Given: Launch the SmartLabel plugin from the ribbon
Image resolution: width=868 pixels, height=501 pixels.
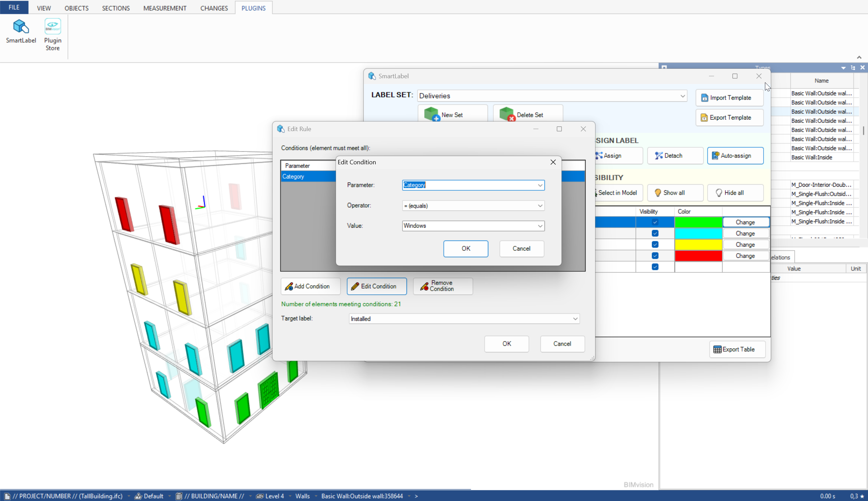Looking at the screenshot, I should click(21, 31).
